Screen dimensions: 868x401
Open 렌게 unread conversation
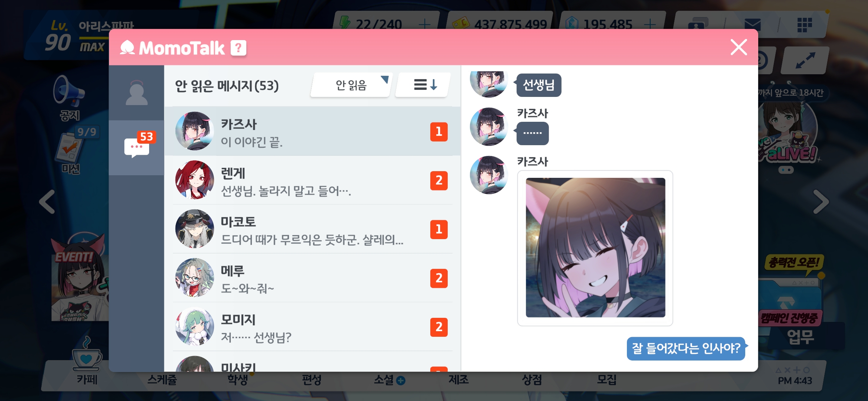312,180
